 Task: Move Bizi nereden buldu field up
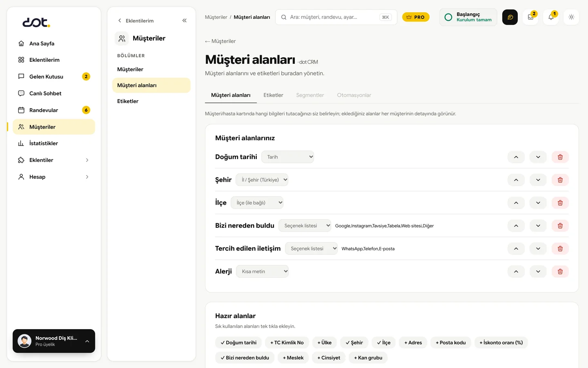[516, 226]
